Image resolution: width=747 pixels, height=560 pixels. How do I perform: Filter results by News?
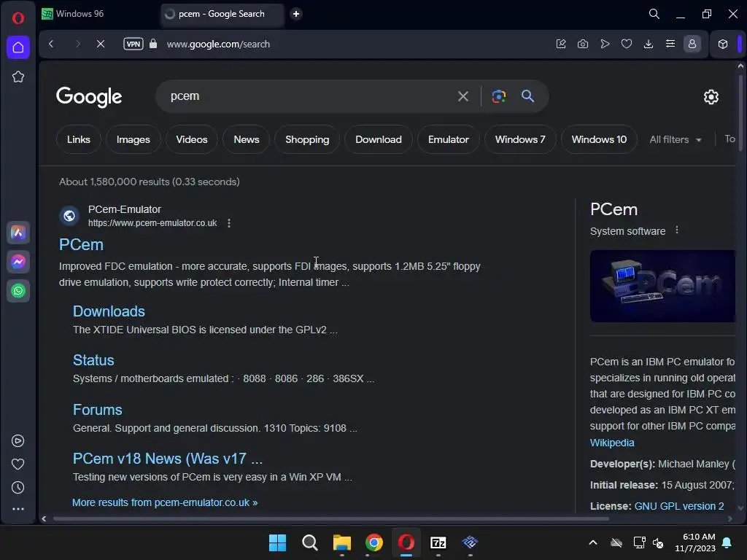point(247,139)
